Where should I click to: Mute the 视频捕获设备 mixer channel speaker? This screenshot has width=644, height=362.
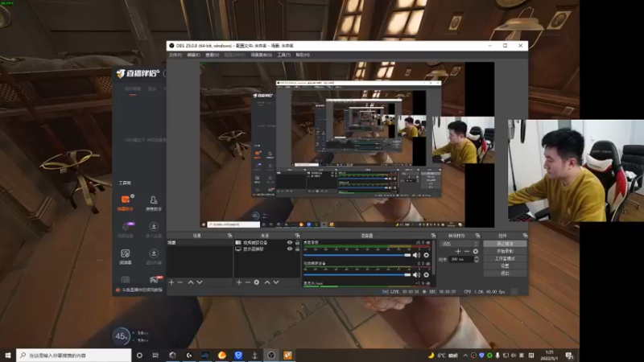[x=416, y=274]
